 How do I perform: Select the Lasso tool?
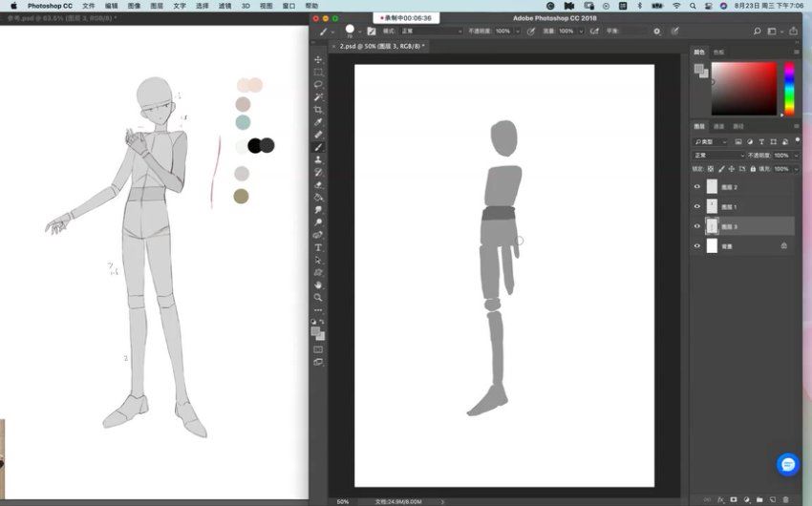[x=318, y=85]
